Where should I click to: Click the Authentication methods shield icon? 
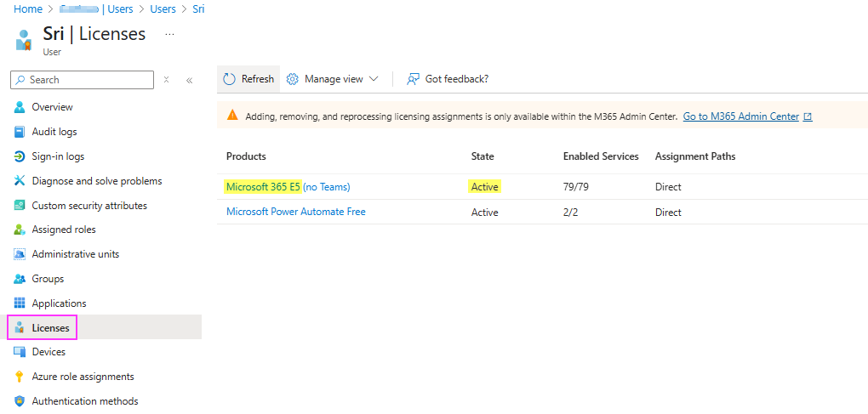pyautogui.click(x=20, y=400)
